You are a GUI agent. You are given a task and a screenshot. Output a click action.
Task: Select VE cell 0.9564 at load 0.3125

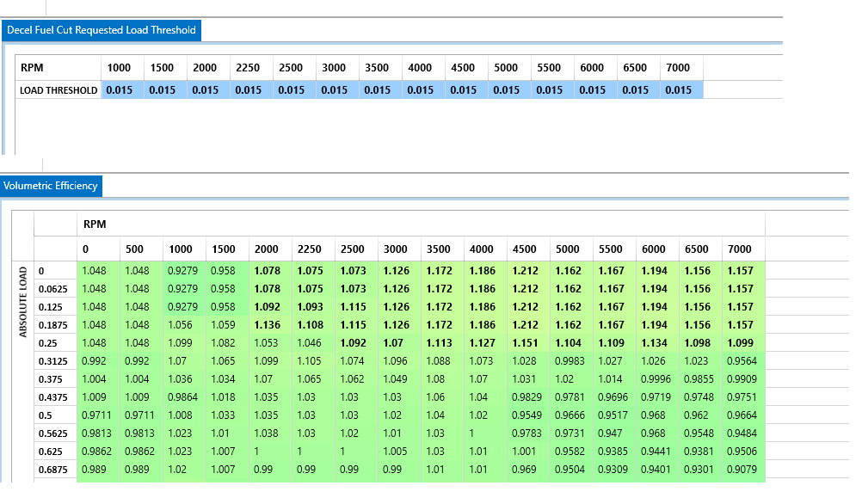pos(743,361)
